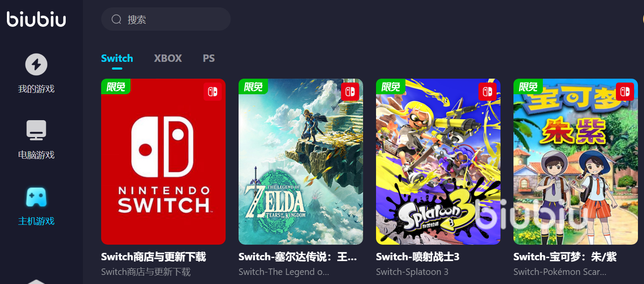Click the search magnifier icon
Screen dimensions: 644x284
point(116,19)
